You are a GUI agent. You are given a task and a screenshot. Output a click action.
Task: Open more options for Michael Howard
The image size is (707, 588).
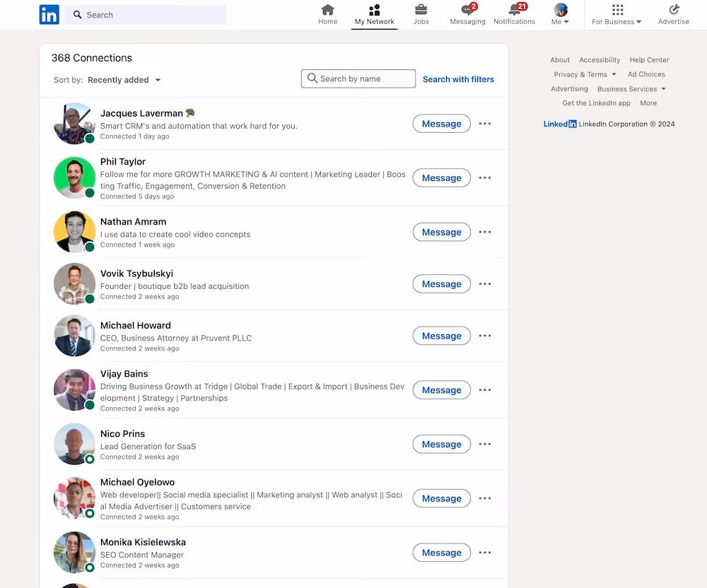[485, 336]
